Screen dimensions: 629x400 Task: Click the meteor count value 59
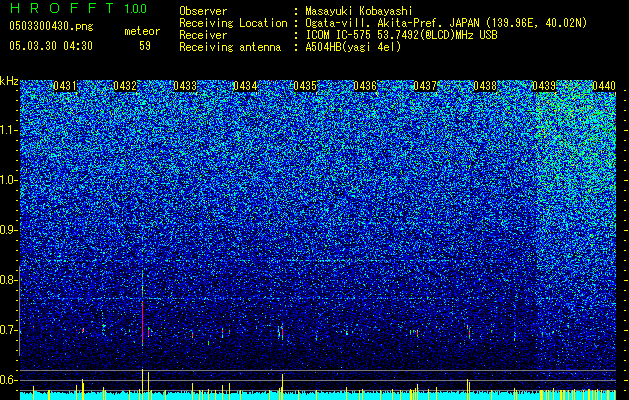145,46
